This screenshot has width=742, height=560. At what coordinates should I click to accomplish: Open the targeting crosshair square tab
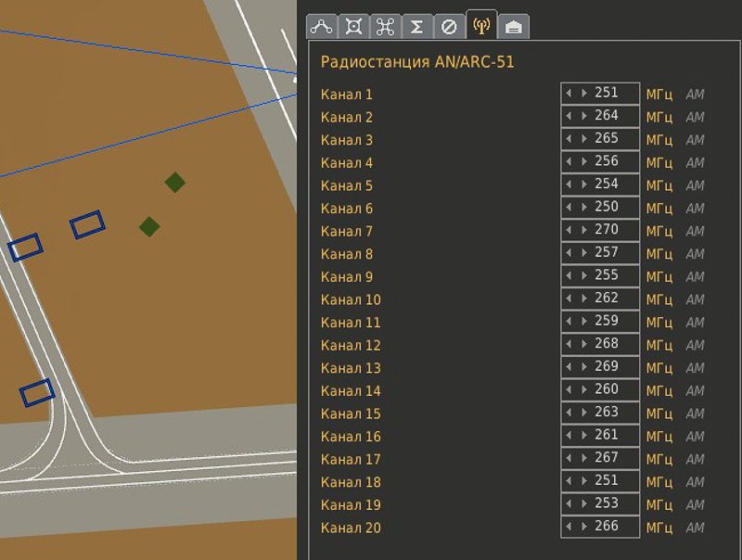click(353, 26)
